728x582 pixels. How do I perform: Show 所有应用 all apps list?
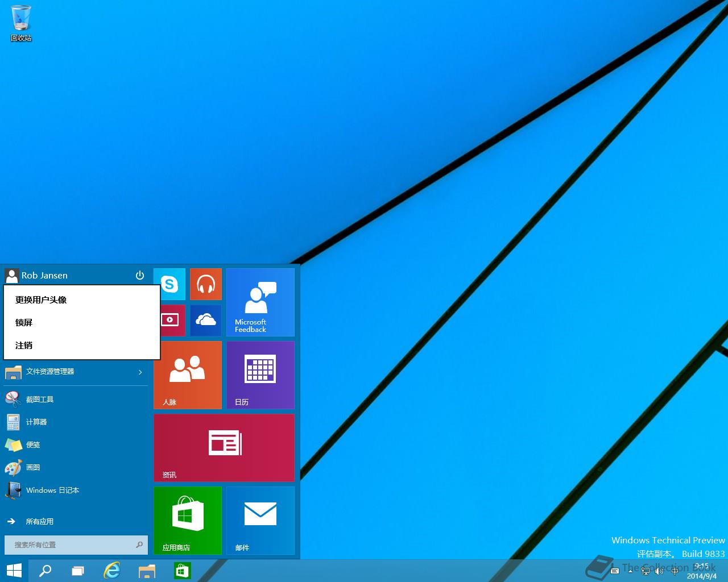point(76,521)
